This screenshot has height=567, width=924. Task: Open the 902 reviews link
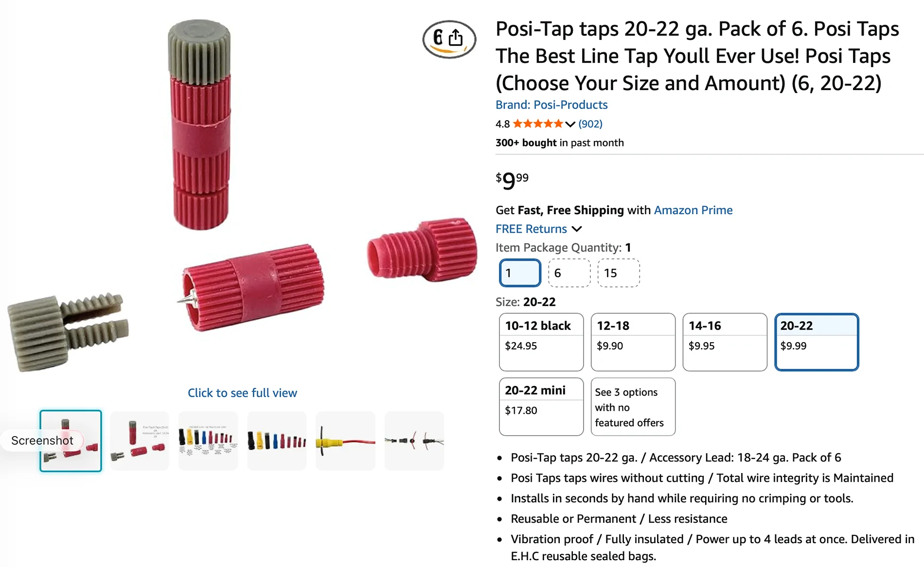(x=590, y=124)
